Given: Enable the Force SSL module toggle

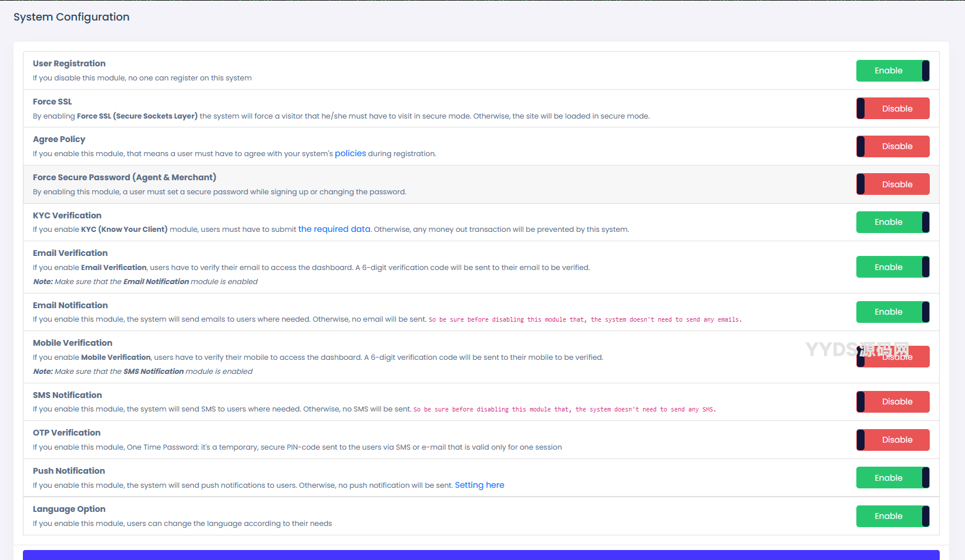Looking at the screenshot, I should [892, 109].
